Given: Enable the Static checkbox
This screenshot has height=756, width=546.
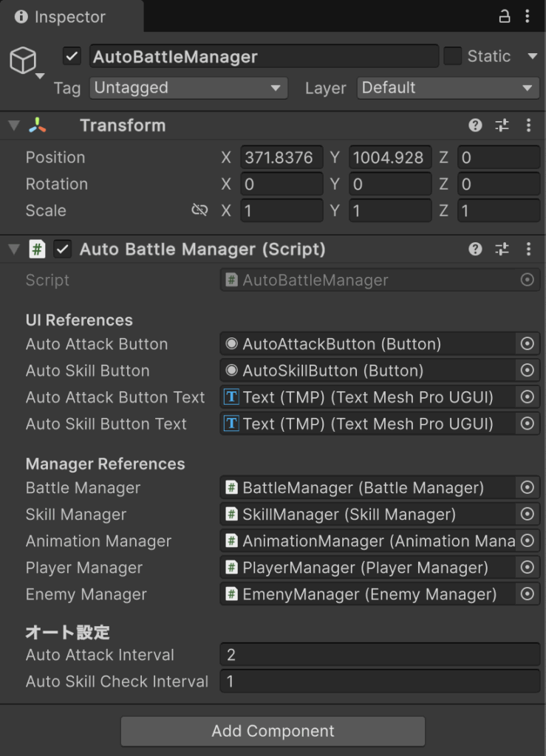Looking at the screenshot, I should (x=452, y=56).
